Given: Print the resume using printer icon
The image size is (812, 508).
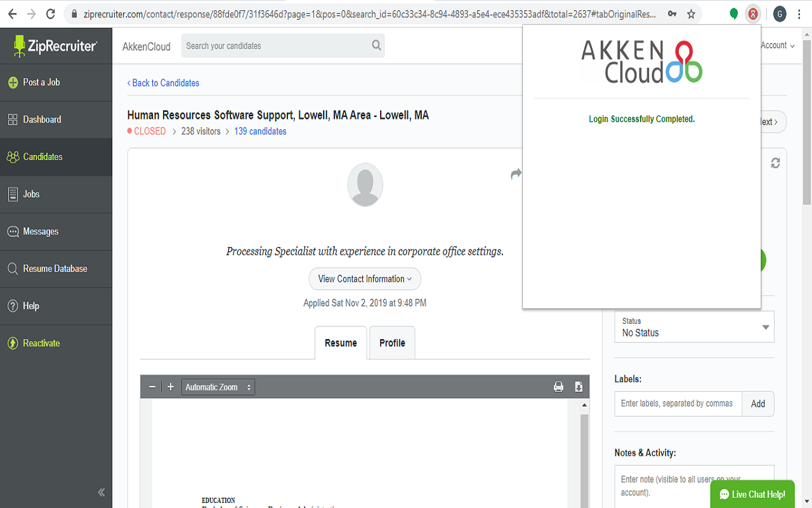Looking at the screenshot, I should [x=558, y=387].
